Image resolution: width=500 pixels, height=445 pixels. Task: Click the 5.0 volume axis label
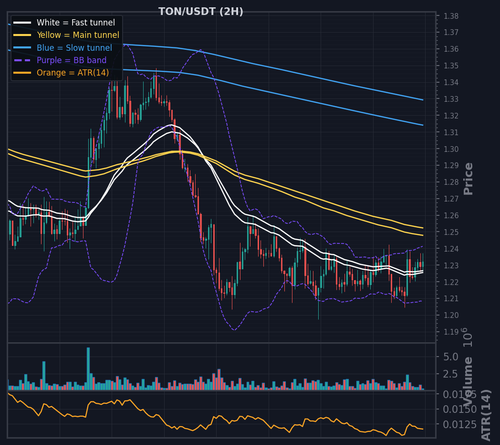(451, 357)
